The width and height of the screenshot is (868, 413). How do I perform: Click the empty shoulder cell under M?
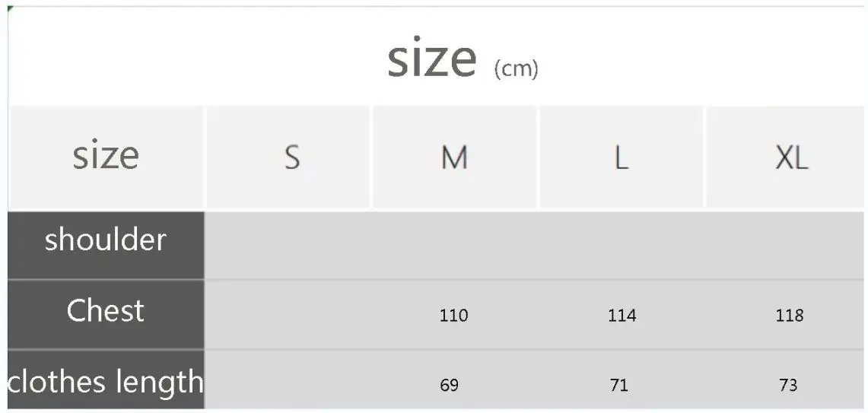click(454, 245)
